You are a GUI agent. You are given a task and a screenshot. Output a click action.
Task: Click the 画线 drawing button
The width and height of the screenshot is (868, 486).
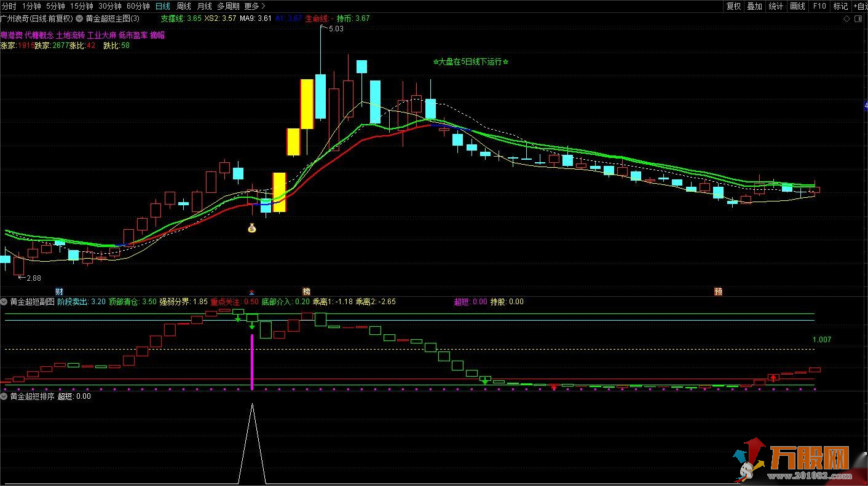coord(797,6)
